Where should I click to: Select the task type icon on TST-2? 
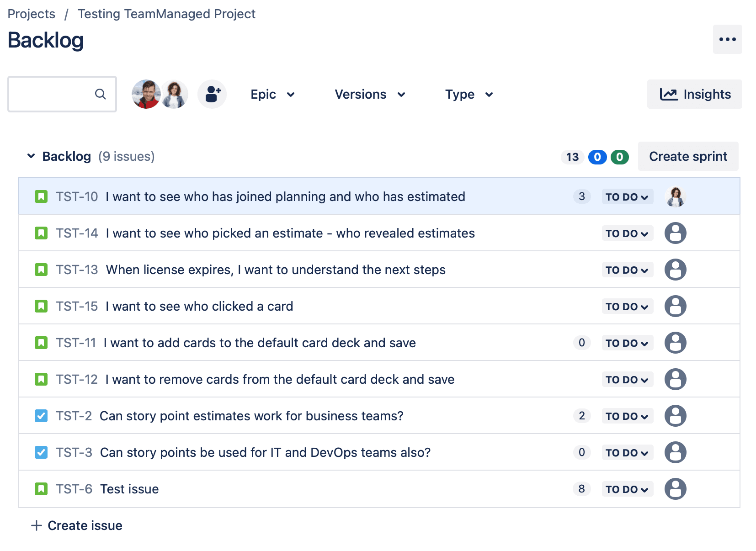click(x=41, y=416)
